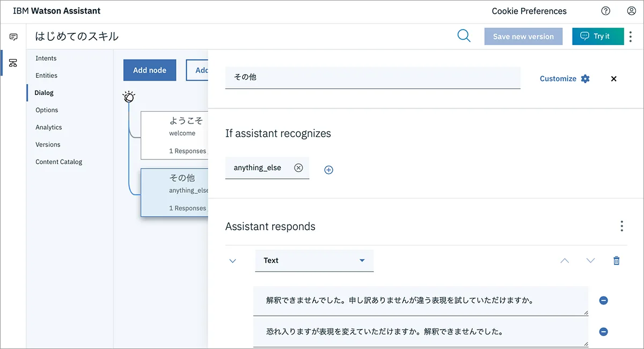This screenshot has width=644, height=349.
Task: Select the その他 anything_else dialog node
Action: (x=174, y=192)
